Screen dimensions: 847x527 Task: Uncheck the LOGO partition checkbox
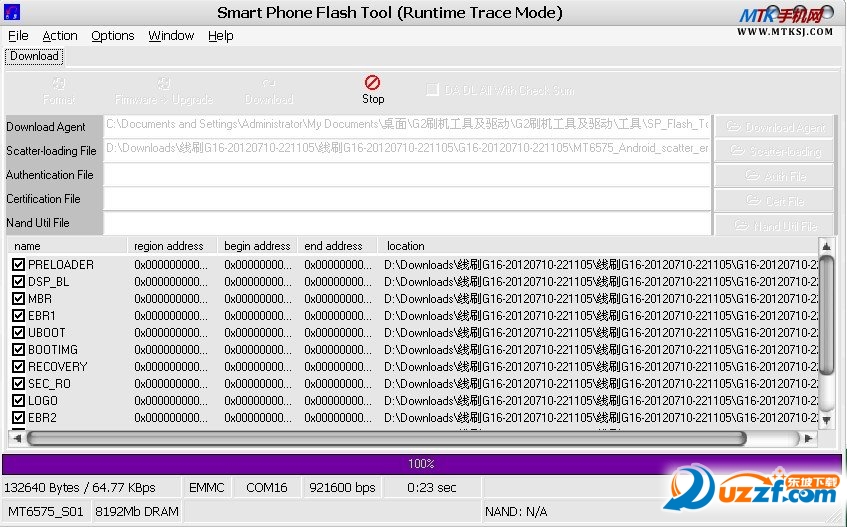click(18, 401)
